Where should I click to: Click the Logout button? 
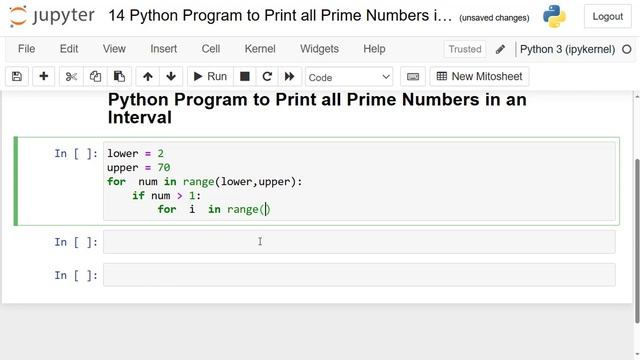(x=607, y=17)
